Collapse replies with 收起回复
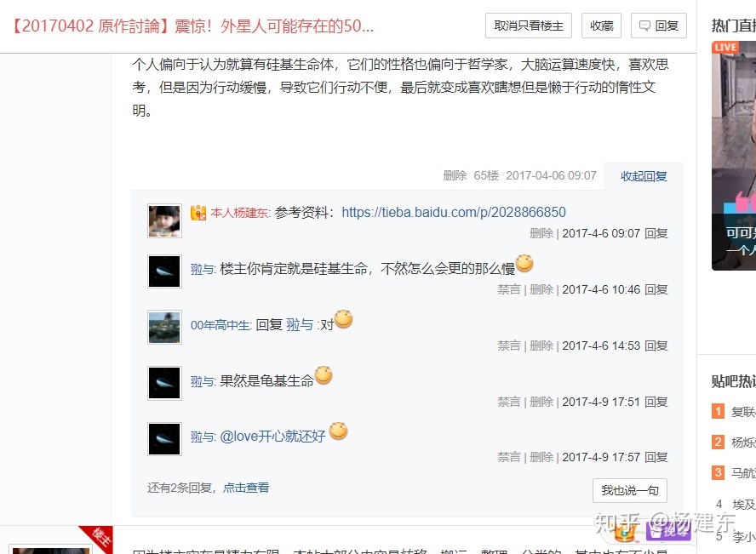 643,176
